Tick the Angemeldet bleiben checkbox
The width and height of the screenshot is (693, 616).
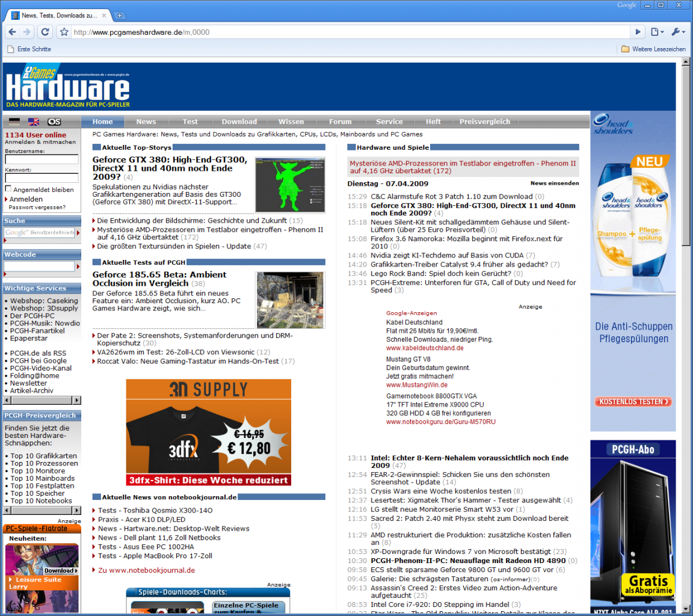pyautogui.click(x=8, y=189)
